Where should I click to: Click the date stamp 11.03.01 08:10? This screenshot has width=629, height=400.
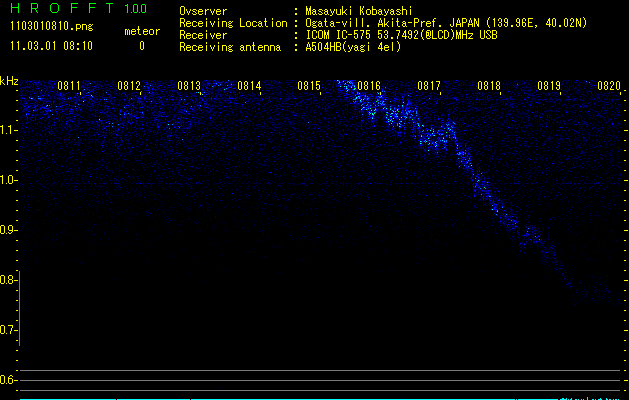tap(51, 46)
